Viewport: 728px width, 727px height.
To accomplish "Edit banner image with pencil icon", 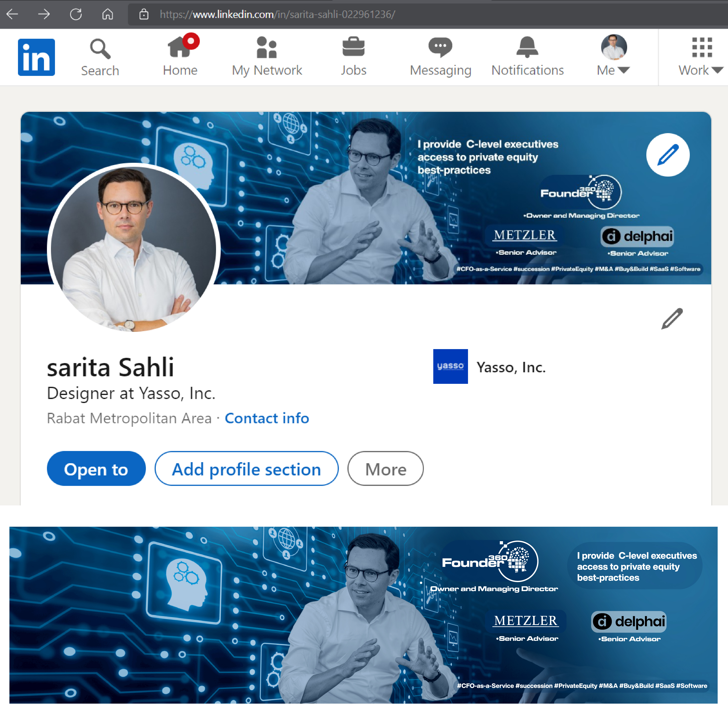I will click(667, 155).
